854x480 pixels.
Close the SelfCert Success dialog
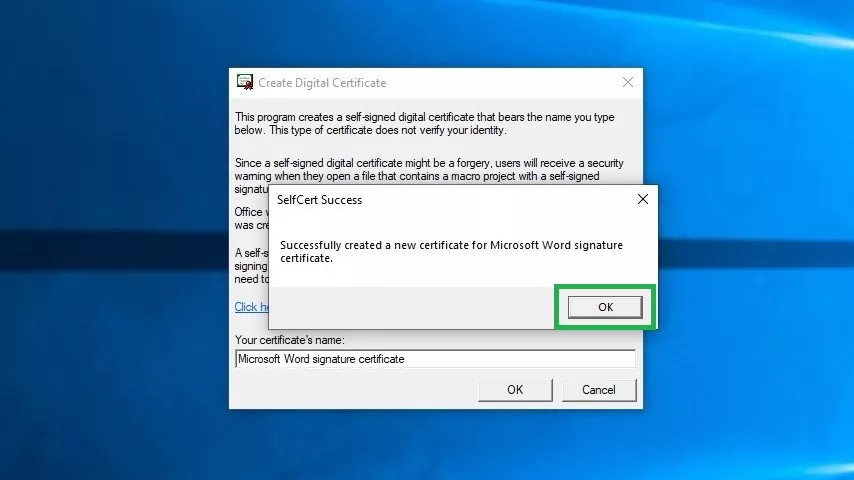(x=643, y=199)
